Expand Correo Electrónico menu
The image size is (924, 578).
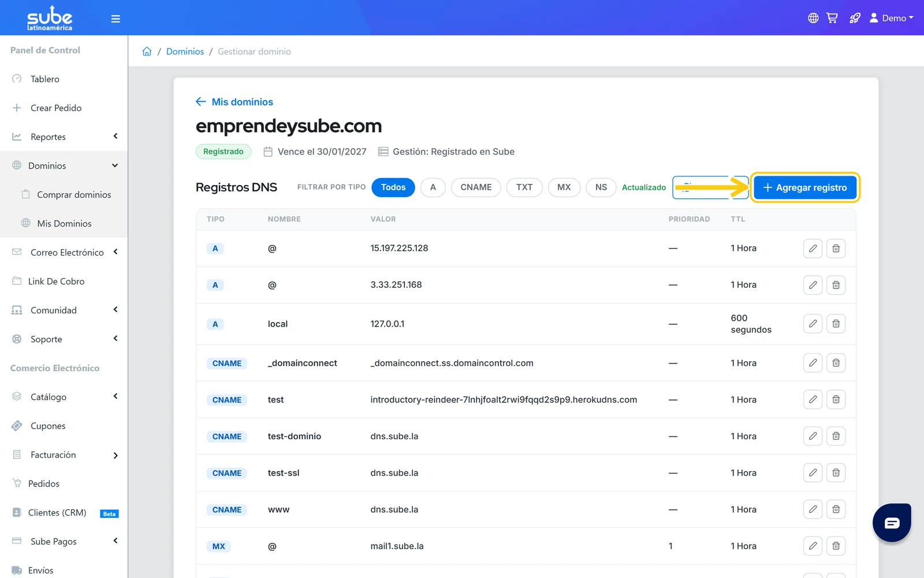[64, 252]
